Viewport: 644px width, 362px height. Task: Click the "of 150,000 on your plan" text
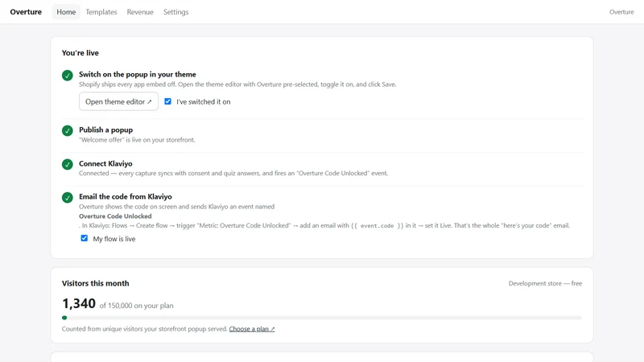(x=136, y=306)
